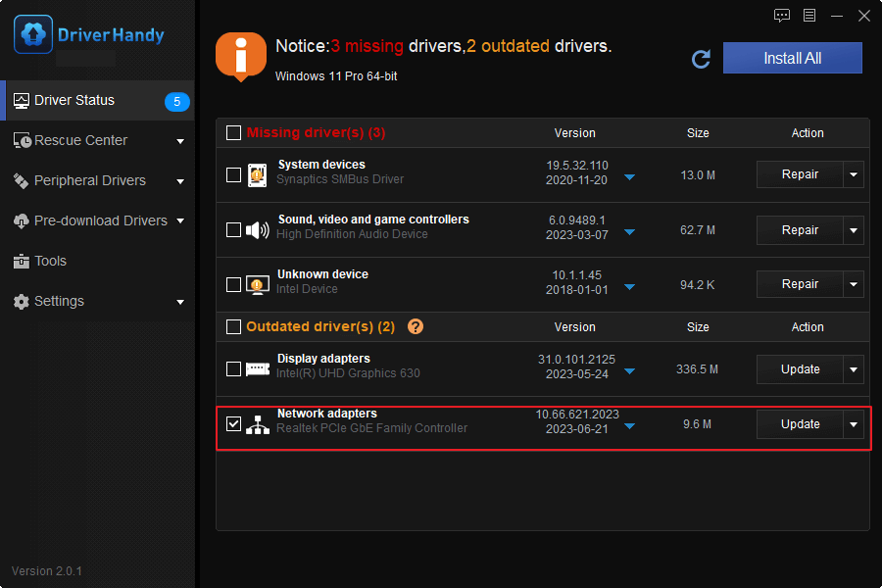Open the Peripheral Drivers menu item
Viewport: 882px width, 588px height.
[x=98, y=180]
